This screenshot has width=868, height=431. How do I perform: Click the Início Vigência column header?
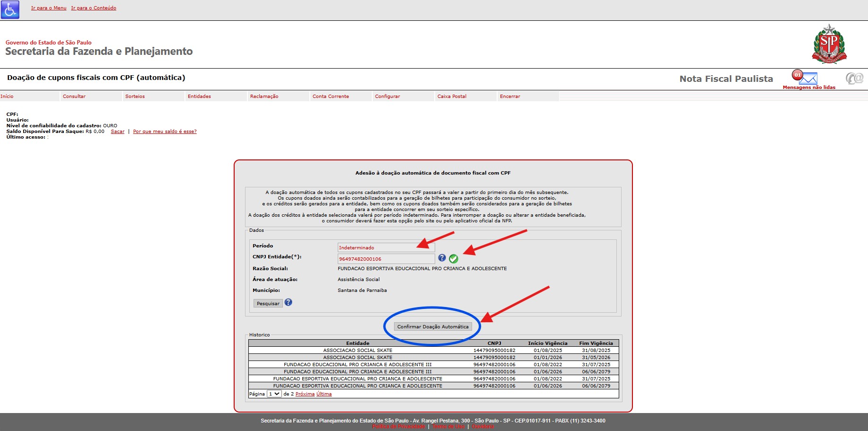tap(548, 343)
